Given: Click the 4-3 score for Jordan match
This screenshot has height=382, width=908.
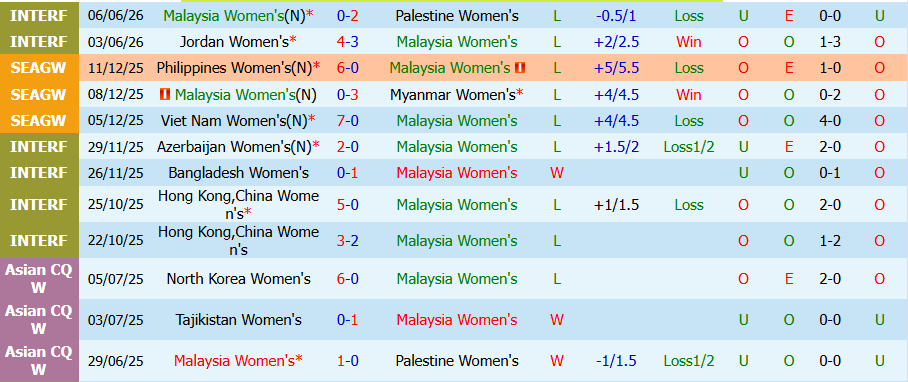Looking at the screenshot, I should pos(347,42).
